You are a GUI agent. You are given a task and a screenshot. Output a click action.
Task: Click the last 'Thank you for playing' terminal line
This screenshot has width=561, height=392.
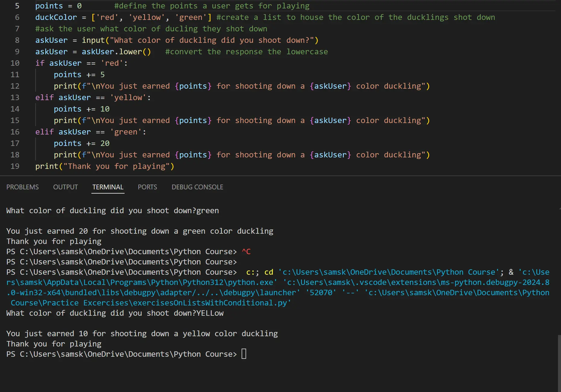pyautogui.click(x=54, y=344)
